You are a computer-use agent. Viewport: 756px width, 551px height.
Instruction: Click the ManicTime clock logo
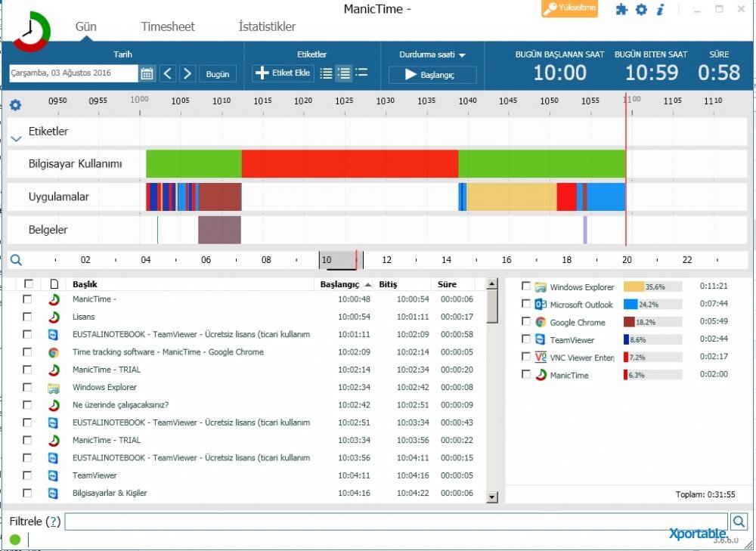pos(31,31)
